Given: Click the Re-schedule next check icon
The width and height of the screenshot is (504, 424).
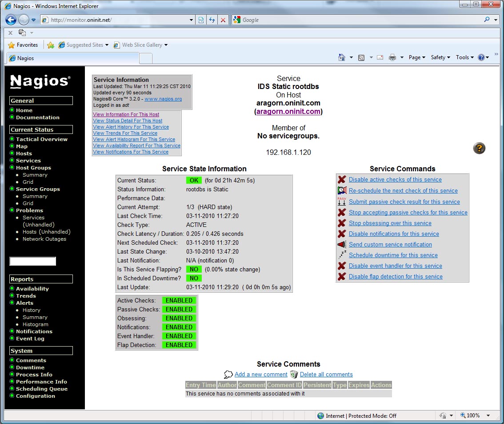Looking at the screenshot, I should 342,190.
